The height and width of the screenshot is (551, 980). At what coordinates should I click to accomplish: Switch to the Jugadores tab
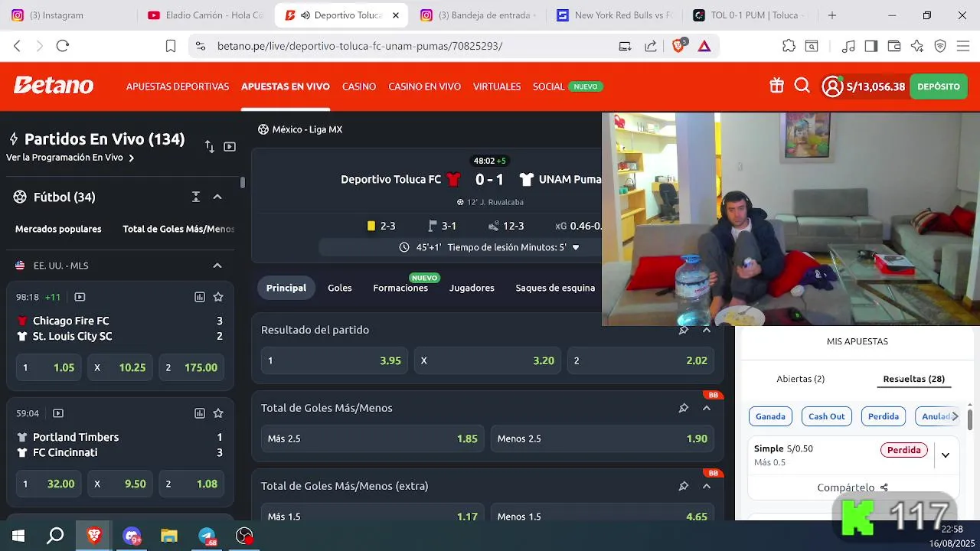tap(472, 288)
